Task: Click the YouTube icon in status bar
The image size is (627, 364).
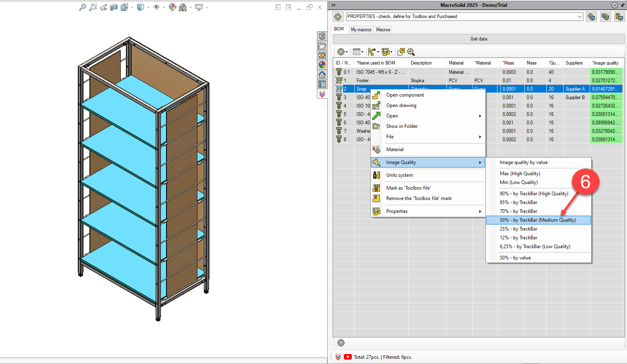Action: pos(348,357)
